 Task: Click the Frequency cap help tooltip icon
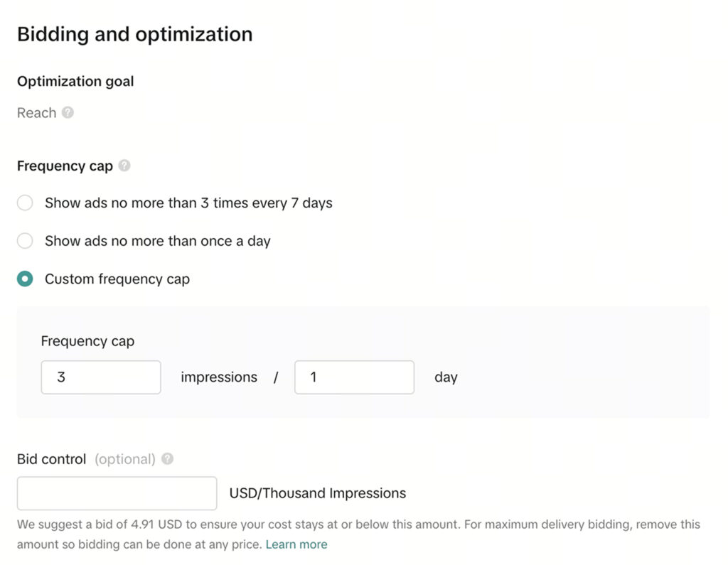click(124, 166)
